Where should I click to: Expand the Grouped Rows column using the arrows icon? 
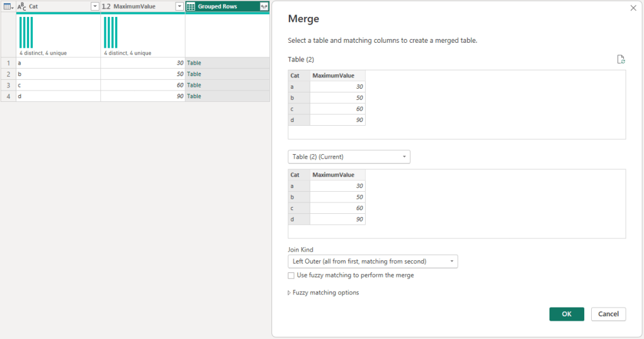(264, 6)
